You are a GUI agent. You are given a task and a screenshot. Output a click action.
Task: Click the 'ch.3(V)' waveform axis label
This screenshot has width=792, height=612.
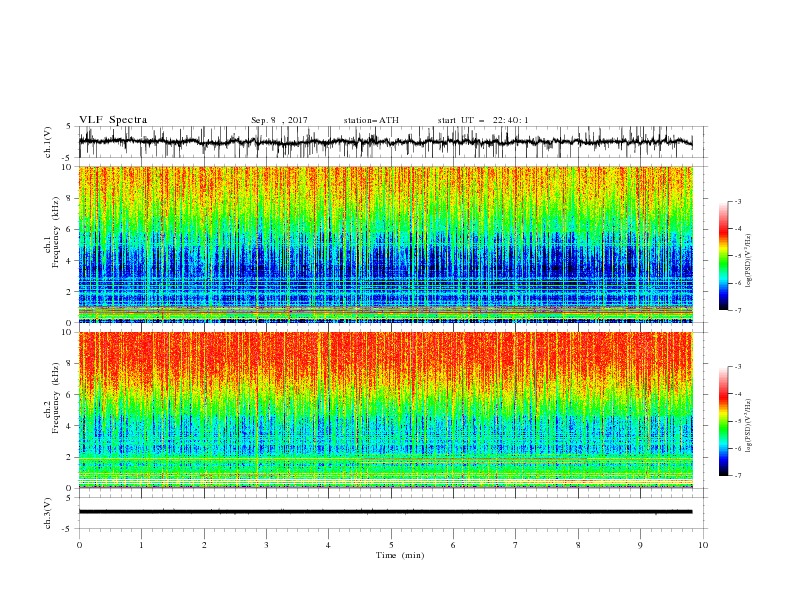point(48,513)
